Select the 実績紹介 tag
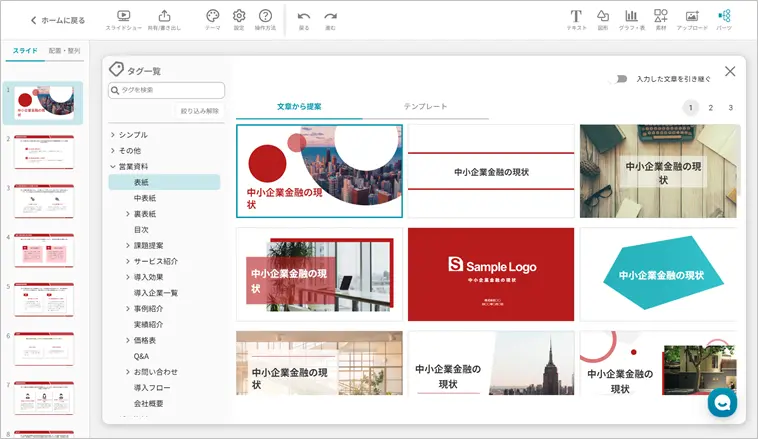758x439 pixels. point(148,325)
